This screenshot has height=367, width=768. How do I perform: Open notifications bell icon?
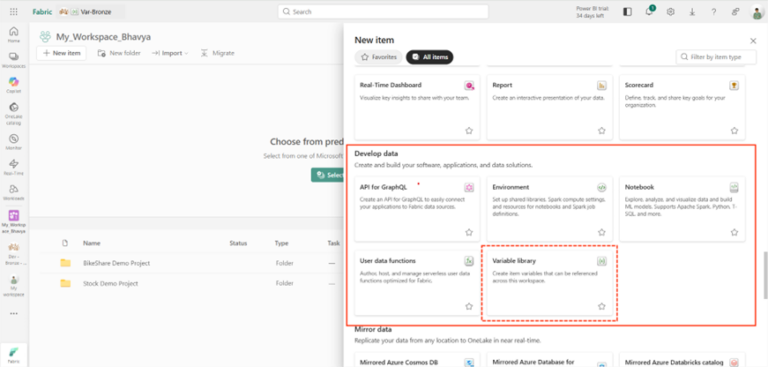pos(649,12)
